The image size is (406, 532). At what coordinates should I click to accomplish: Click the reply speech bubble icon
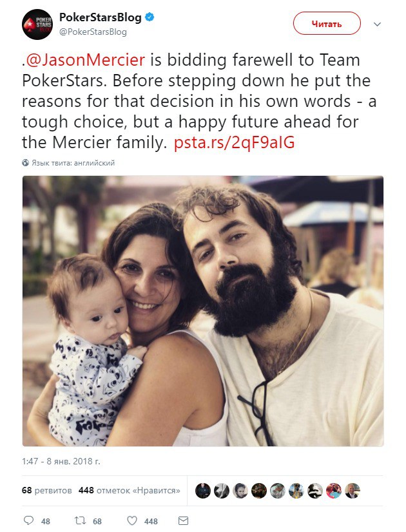[28, 520]
